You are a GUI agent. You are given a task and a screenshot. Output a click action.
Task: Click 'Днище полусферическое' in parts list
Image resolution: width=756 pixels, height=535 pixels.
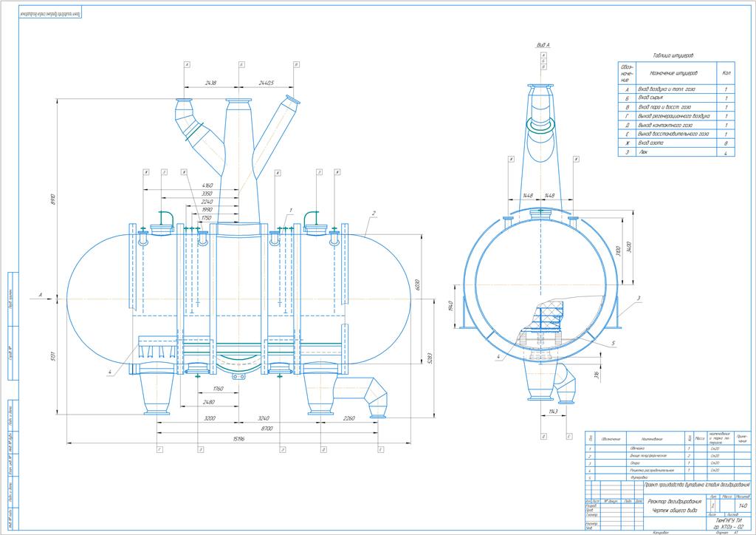coord(648,457)
